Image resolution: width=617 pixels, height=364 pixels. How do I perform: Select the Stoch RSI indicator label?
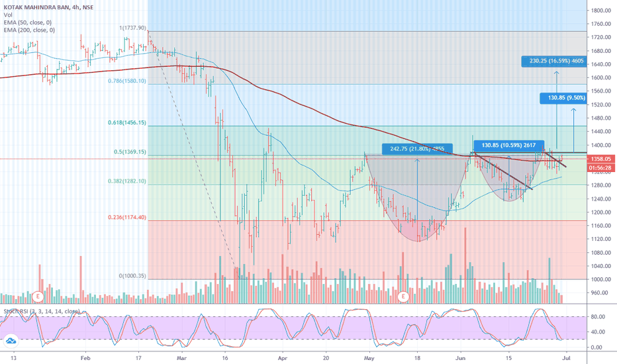(x=41, y=311)
